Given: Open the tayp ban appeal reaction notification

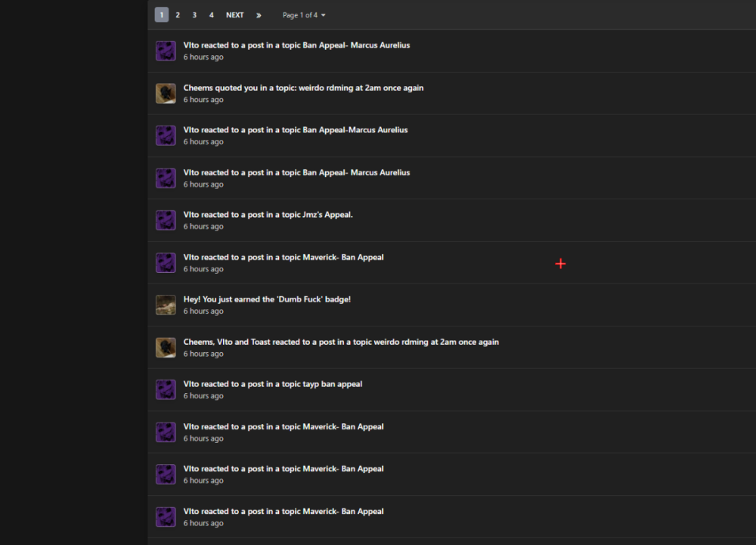Looking at the screenshot, I should coord(273,384).
